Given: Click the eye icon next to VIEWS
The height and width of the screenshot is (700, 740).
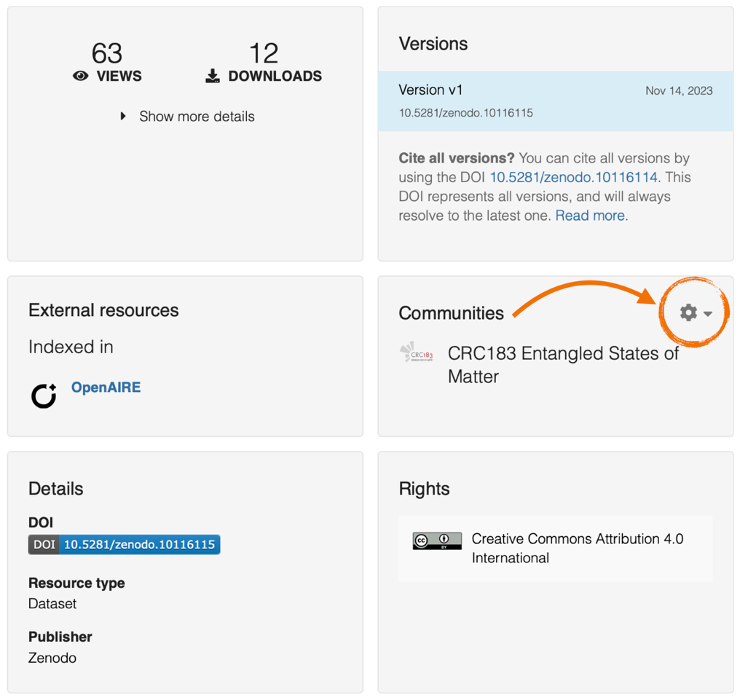Looking at the screenshot, I should tap(80, 76).
